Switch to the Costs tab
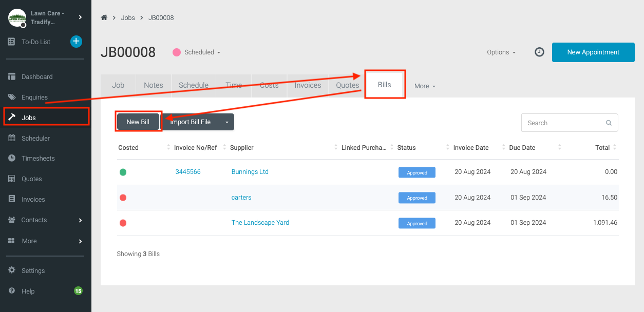Viewport: 644px width, 312px height. tap(269, 85)
